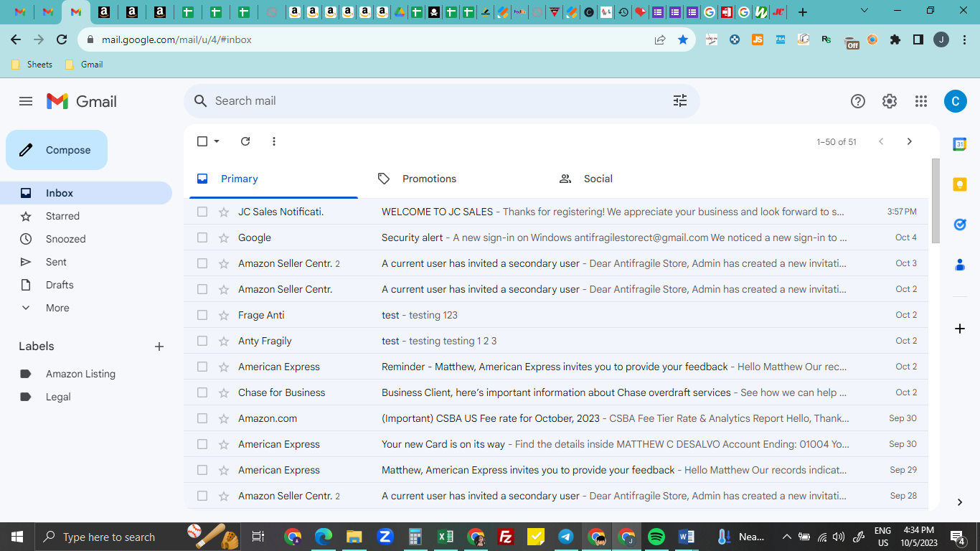Tick the select all emails checkbox
This screenshot has width=980, height=551.
point(202,141)
